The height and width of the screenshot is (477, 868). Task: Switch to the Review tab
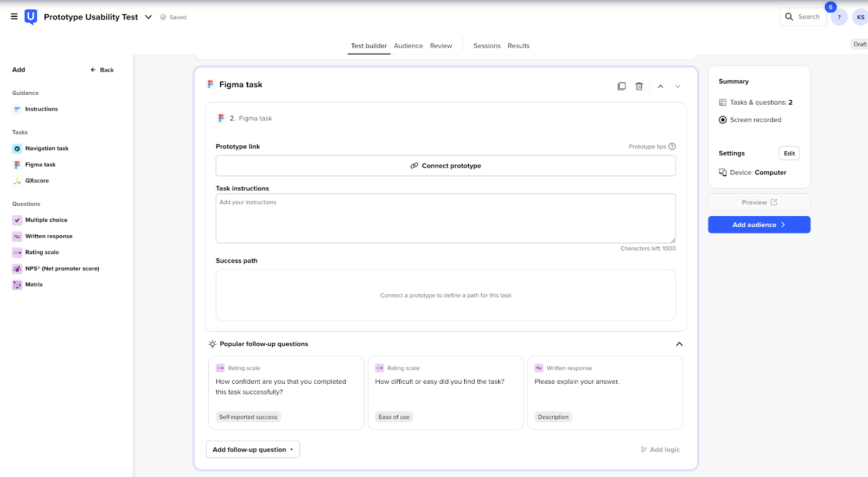tap(441, 46)
